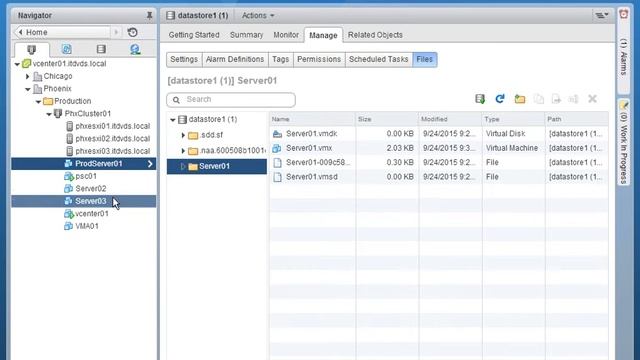This screenshot has width=640, height=360.
Task: Open the navigation history icon
Action: pos(132,32)
